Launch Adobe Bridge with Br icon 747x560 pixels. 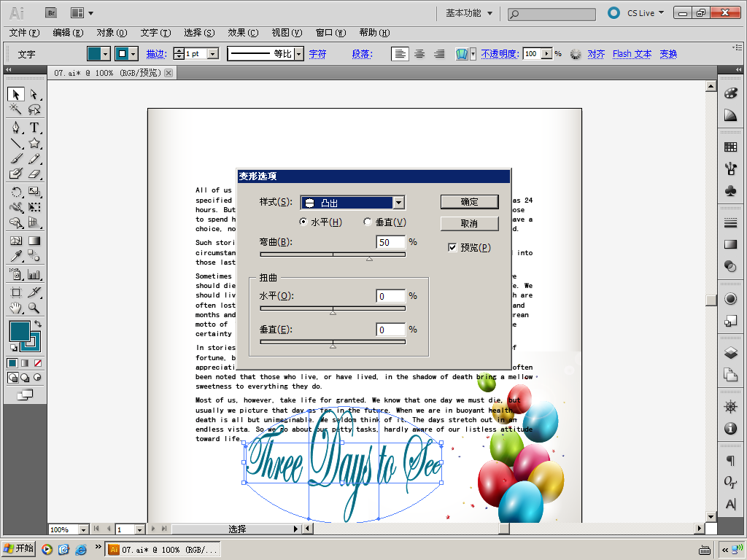coord(51,13)
